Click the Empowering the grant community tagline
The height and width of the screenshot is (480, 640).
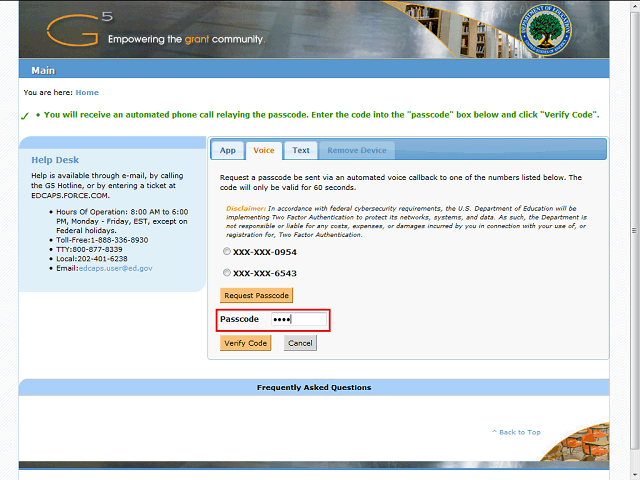186,39
